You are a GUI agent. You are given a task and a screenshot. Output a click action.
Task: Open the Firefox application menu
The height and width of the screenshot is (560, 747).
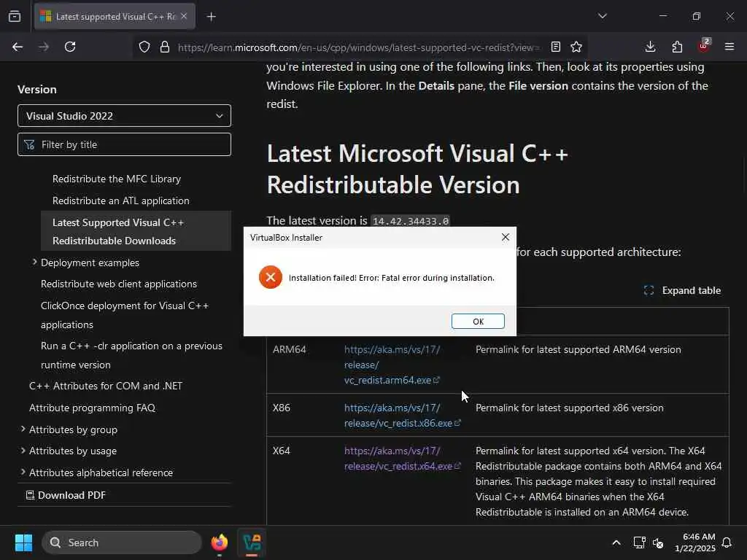(729, 47)
